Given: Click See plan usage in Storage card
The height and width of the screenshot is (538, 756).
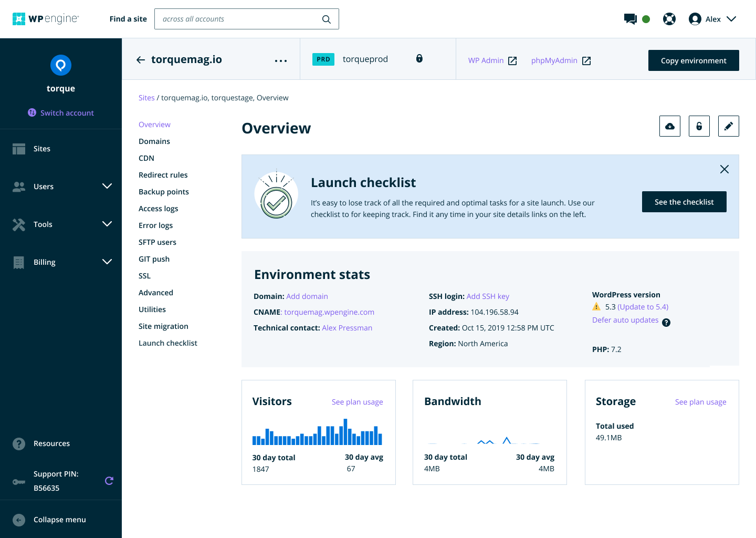Looking at the screenshot, I should (x=701, y=402).
